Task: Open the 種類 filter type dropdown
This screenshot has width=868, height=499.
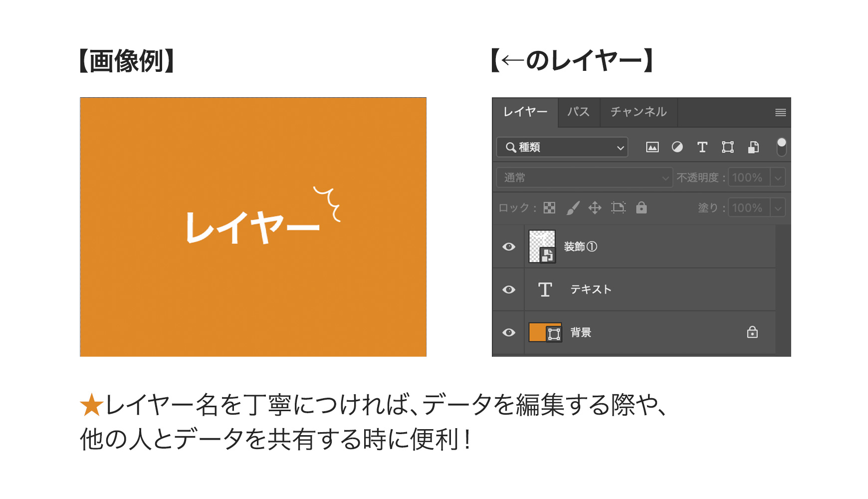Action: click(x=562, y=147)
